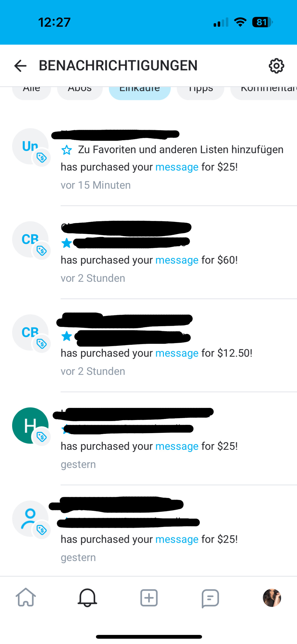
Task: Toggle filled star in $60 notification
Action: pos(67,243)
